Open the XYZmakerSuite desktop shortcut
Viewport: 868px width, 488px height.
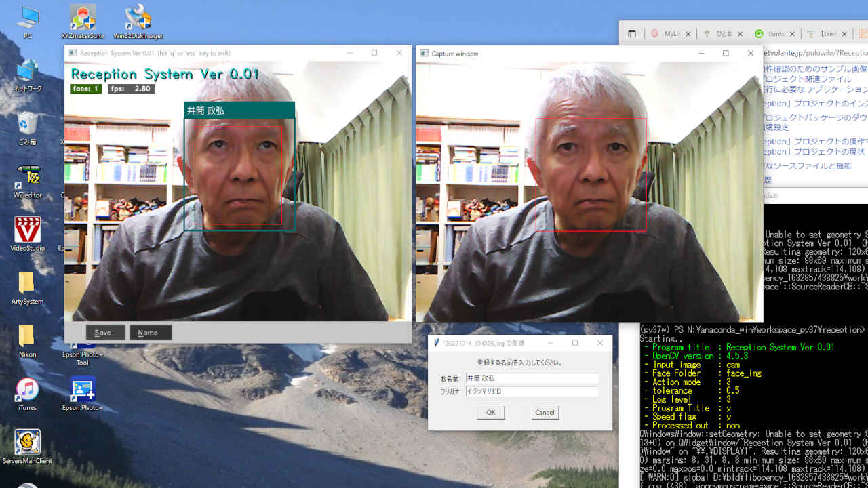[83, 20]
